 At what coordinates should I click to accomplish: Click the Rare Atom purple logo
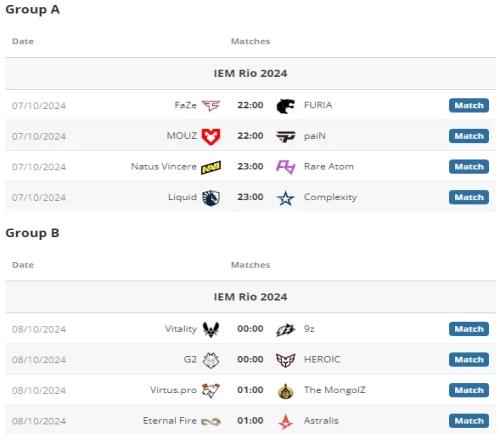tap(286, 167)
